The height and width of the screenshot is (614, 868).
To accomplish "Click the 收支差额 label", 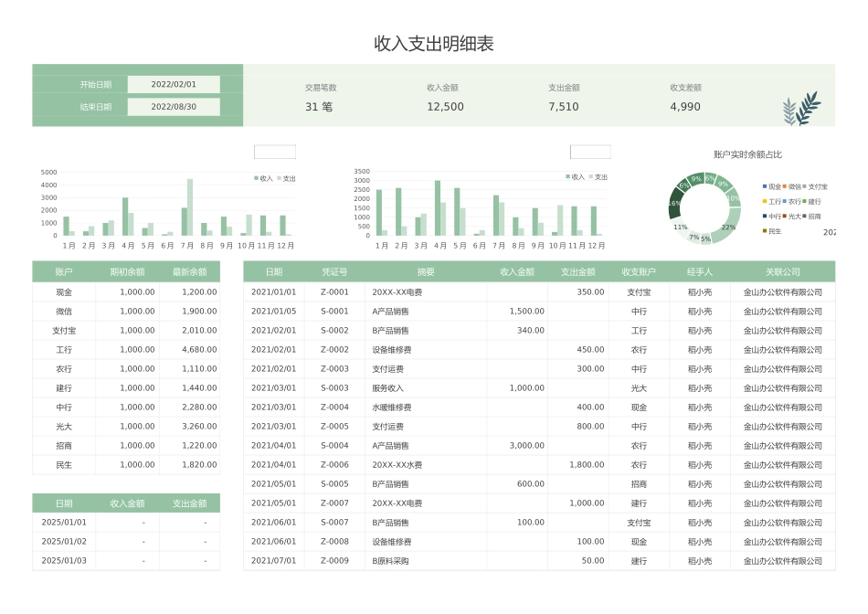I will (686, 88).
